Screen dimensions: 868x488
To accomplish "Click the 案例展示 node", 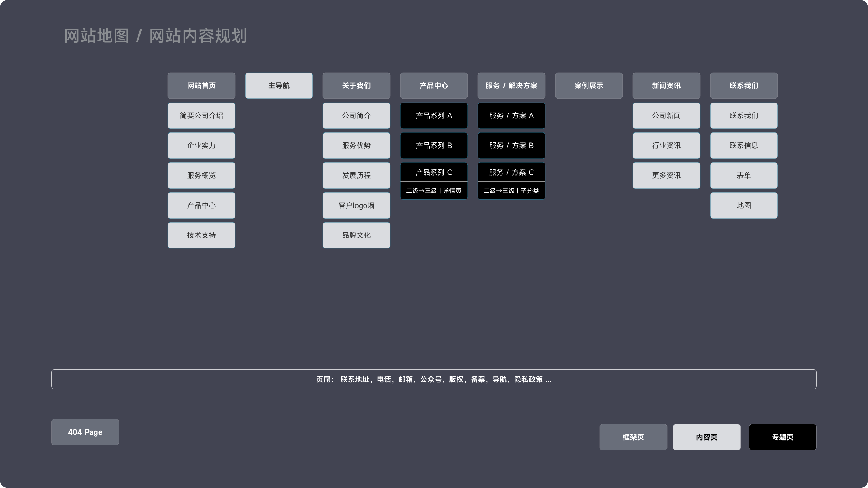I will (x=589, y=85).
